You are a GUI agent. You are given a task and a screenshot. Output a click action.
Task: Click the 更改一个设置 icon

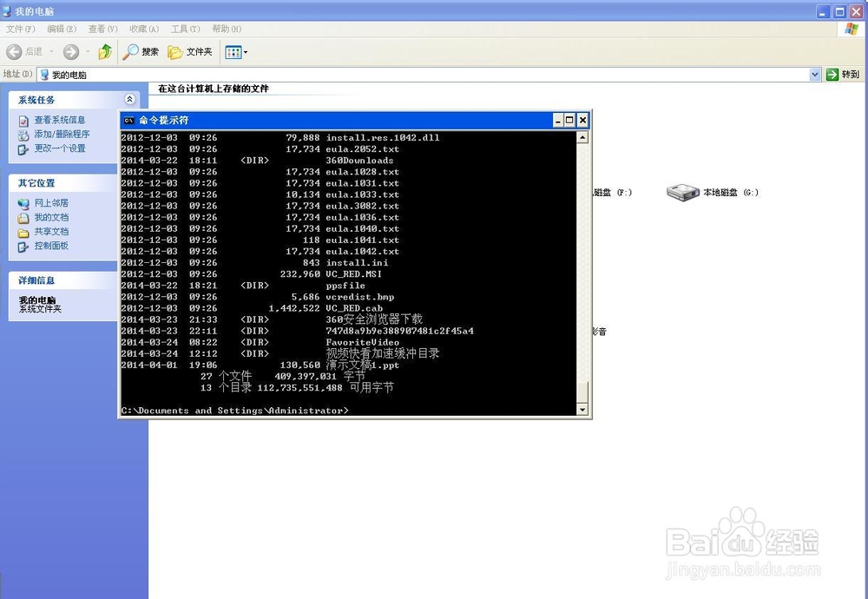tap(23, 149)
